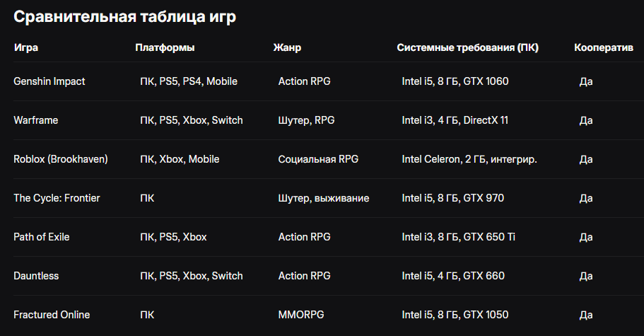Click the Genshin Impact game name
Viewport: 644px width, 336px height.
tap(49, 81)
